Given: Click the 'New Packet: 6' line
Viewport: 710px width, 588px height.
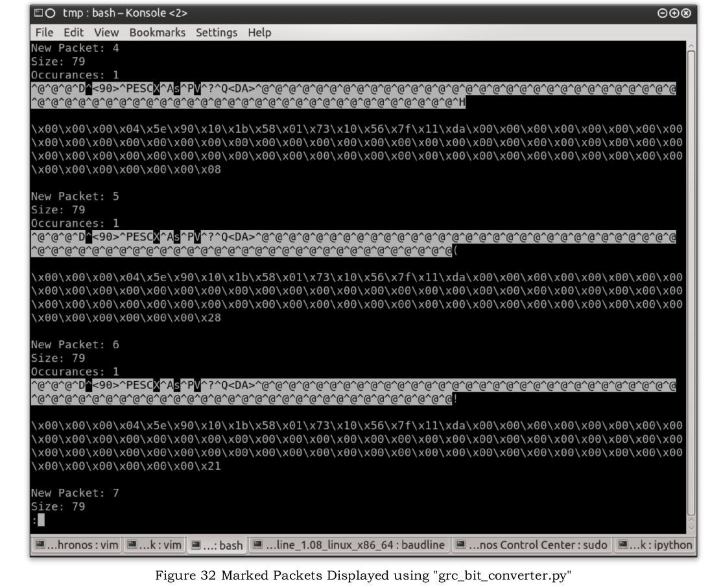Looking at the screenshot, I should click(75, 345).
